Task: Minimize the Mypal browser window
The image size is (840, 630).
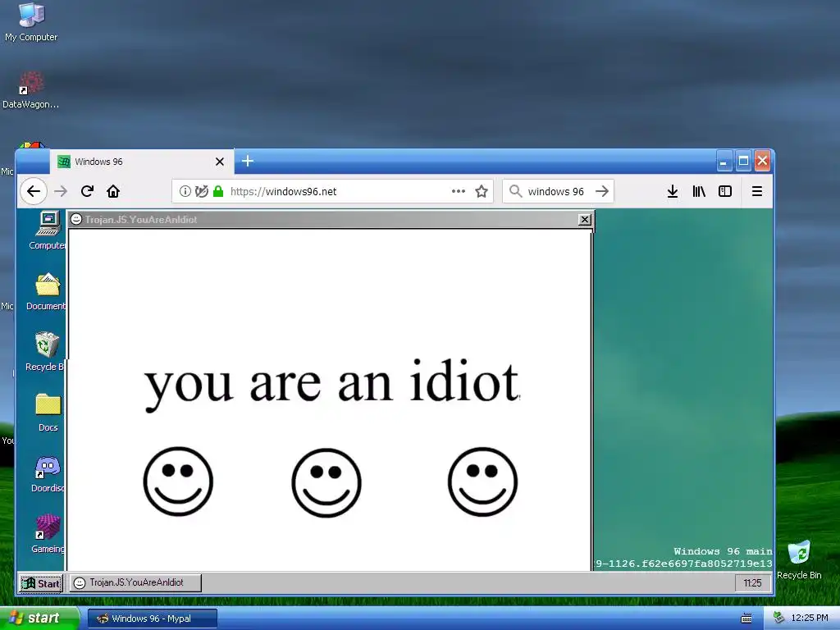Action: (x=724, y=161)
